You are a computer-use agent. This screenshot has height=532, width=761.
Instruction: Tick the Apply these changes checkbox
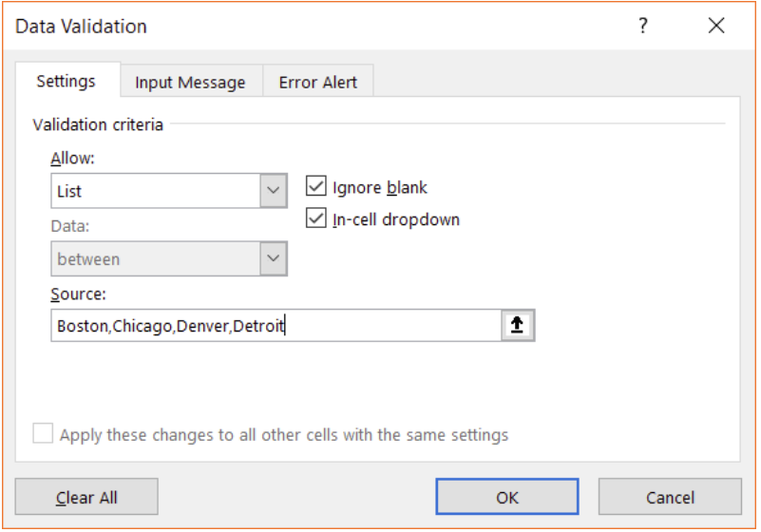tap(44, 434)
